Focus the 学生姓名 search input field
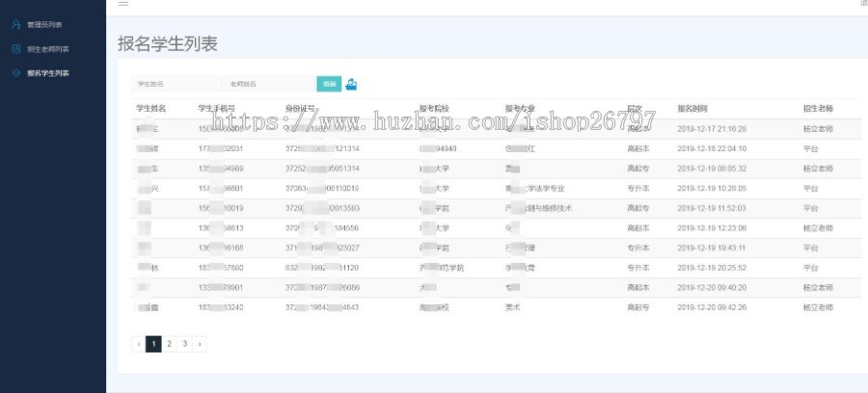Screen dimensions: 868x393 (176, 84)
